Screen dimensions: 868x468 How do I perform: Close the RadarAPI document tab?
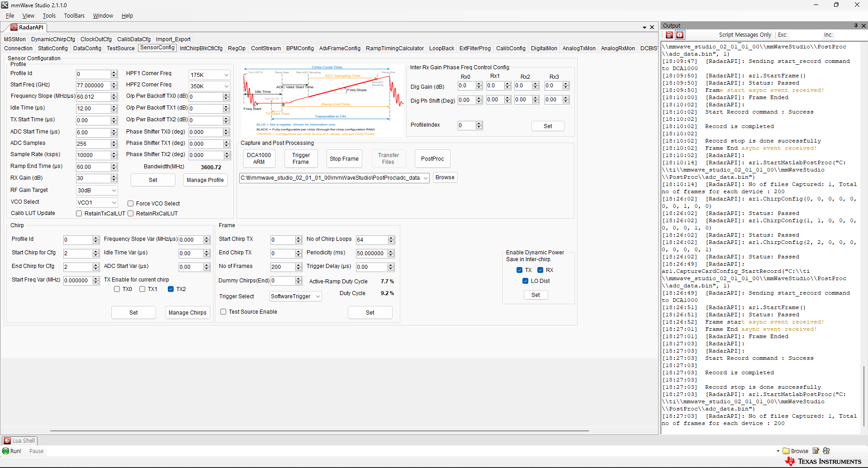pos(652,27)
